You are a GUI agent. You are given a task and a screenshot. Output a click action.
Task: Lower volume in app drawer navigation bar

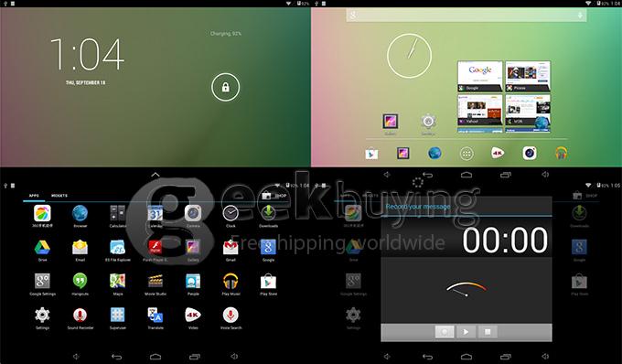[77, 357]
